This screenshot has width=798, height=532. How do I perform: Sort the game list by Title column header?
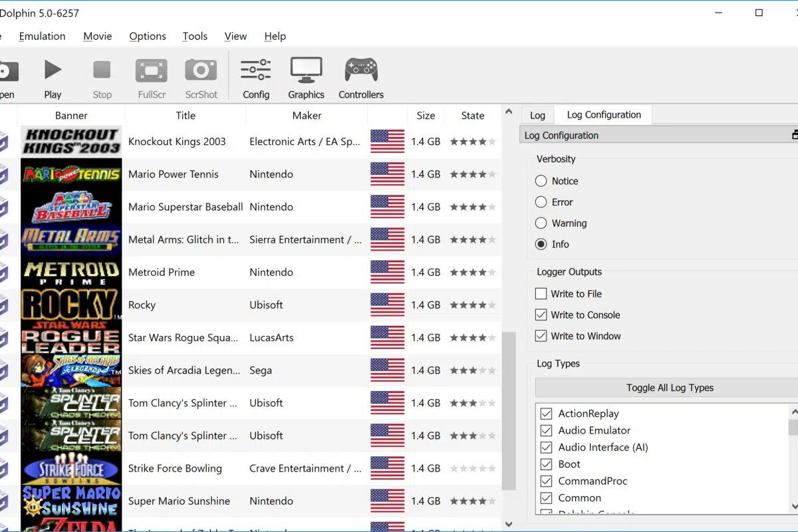pos(186,115)
